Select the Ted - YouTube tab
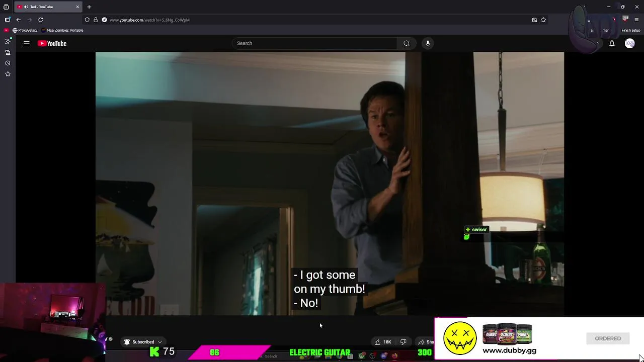Image resolution: width=644 pixels, height=362 pixels. click(x=48, y=7)
